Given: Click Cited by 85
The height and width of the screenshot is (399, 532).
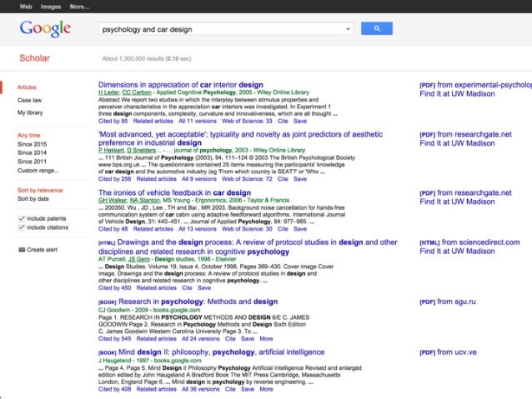Looking at the screenshot, I should 113,121.
